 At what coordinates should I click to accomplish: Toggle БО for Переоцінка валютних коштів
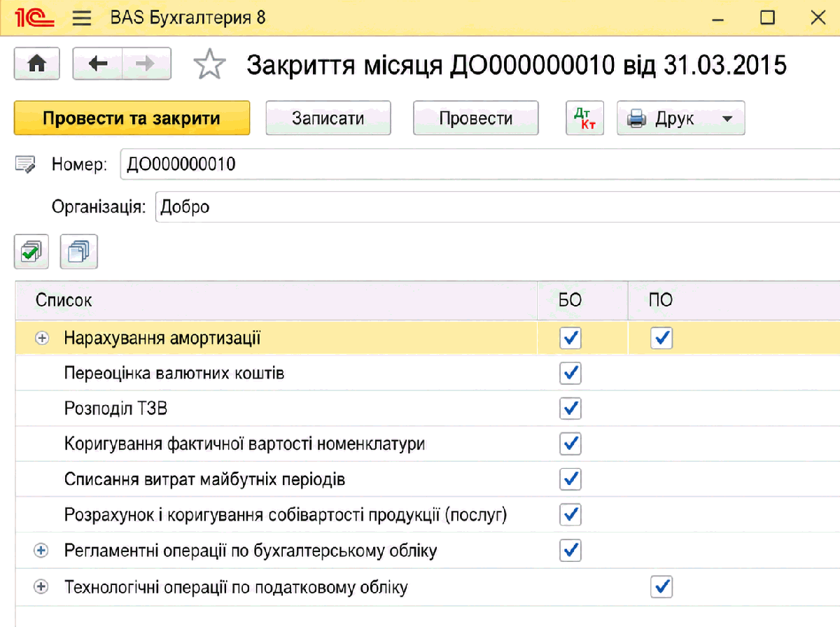pos(570,373)
